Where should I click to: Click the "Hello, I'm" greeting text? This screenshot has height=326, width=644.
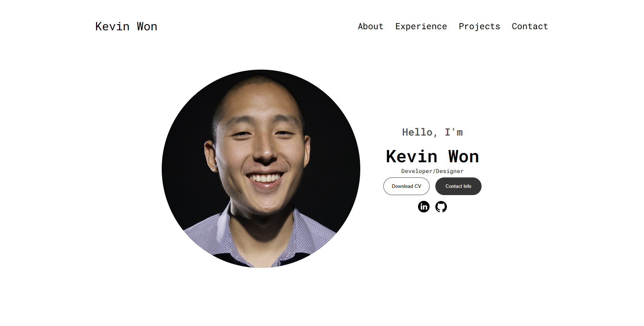coord(432,132)
